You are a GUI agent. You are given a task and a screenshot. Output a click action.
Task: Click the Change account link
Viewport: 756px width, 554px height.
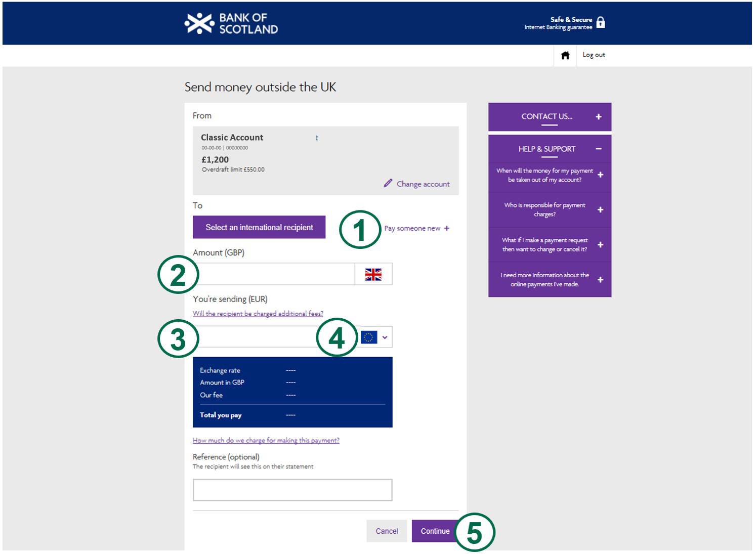click(x=423, y=184)
